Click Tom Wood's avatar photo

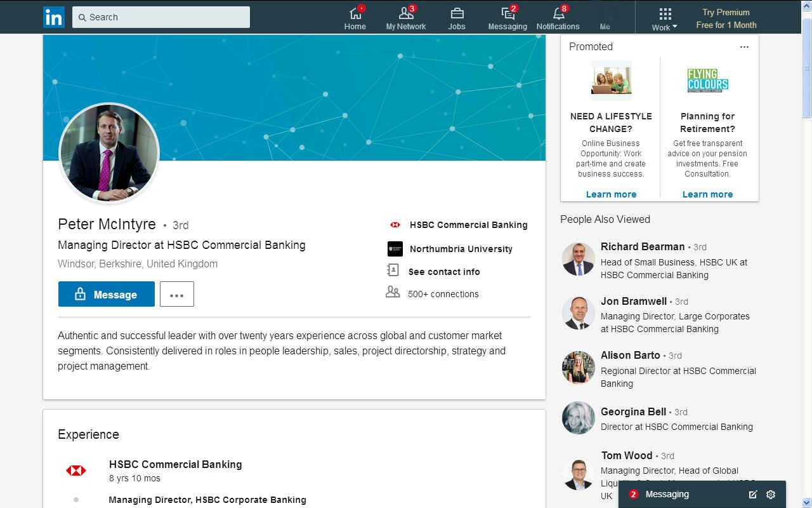[x=579, y=474]
